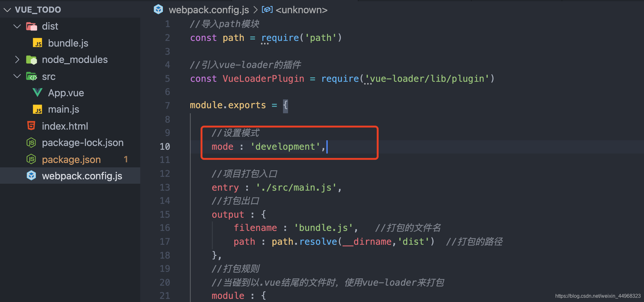Click the VUE_TODO project title
The width and height of the screenshot is (644, 302).
tap(38, 10)
